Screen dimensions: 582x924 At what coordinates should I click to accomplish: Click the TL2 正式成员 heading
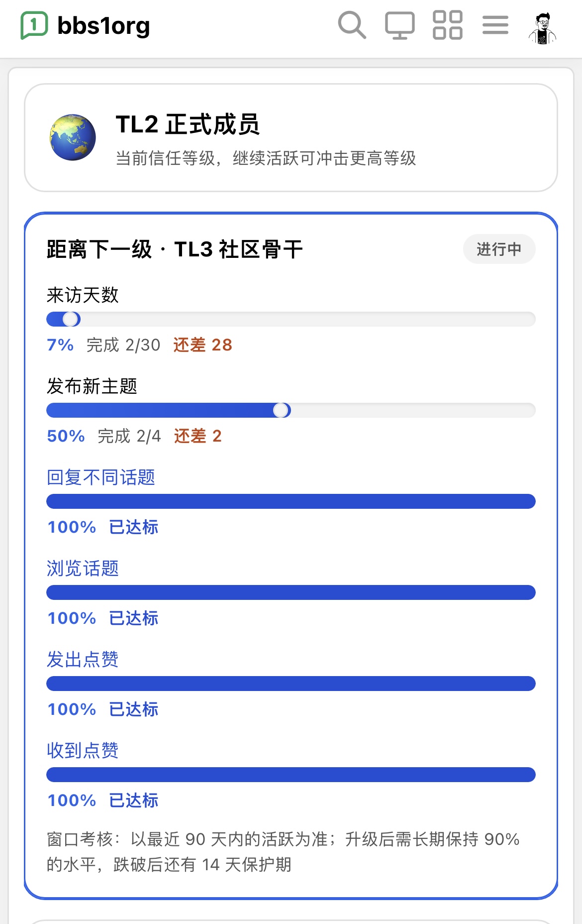click(x=188, y=124)
